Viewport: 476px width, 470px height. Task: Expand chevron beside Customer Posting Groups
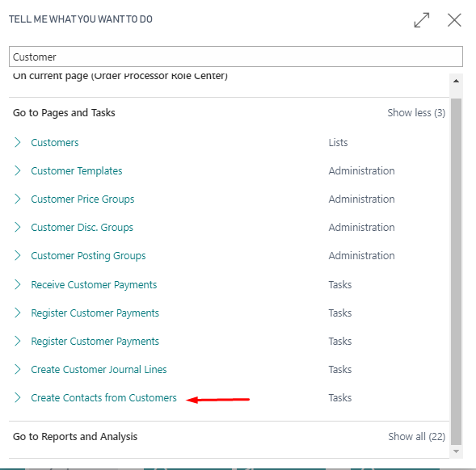click(18, 255)
